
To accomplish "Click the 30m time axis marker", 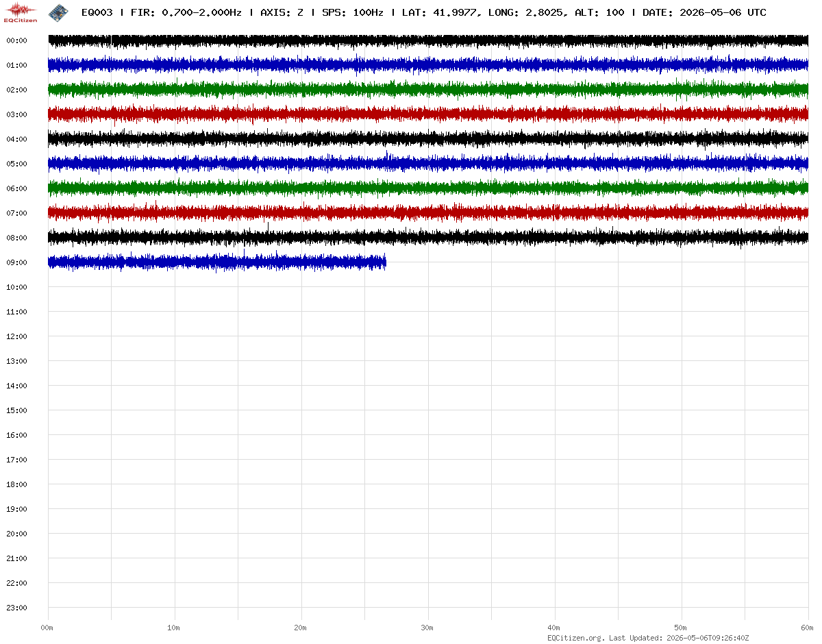I will pos(427,628).
